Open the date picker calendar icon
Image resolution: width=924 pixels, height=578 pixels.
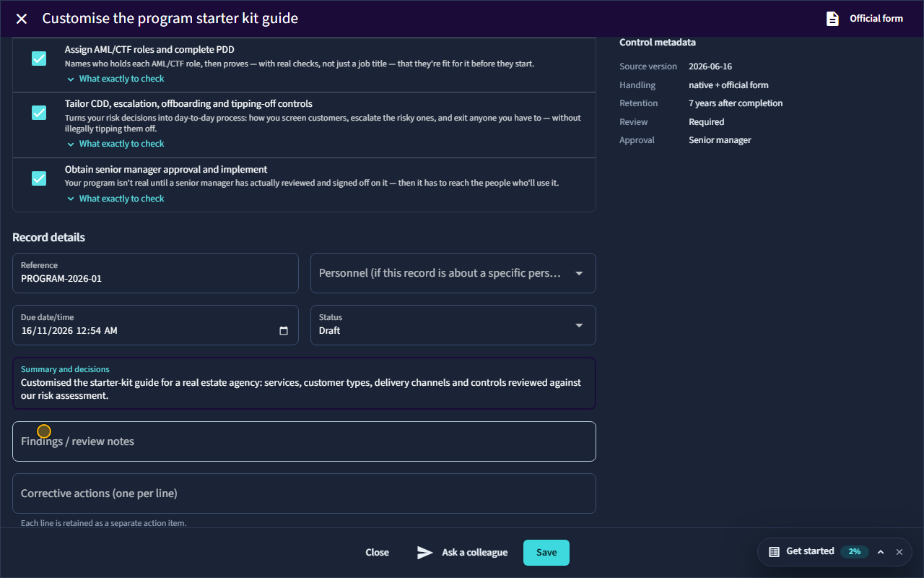(x=284, y=331)
